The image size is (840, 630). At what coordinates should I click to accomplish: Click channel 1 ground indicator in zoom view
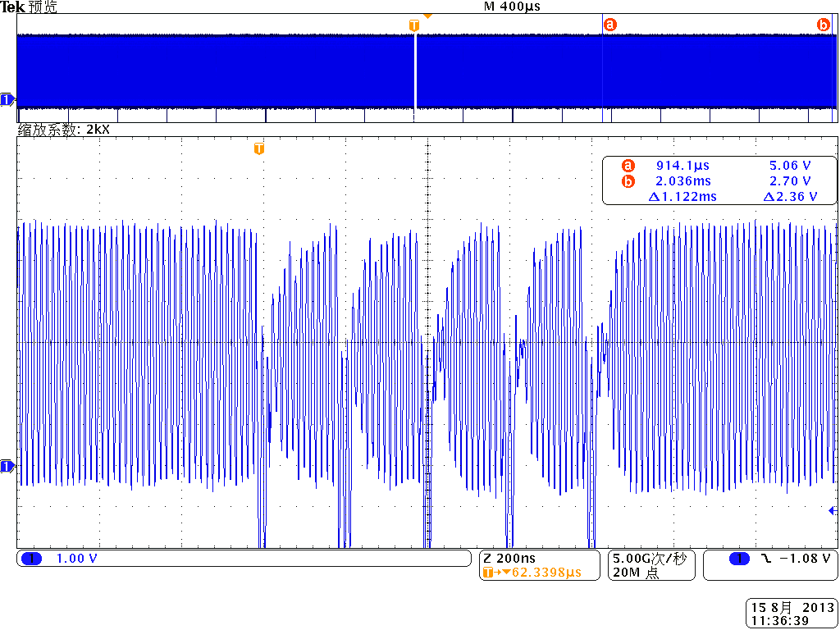pyautogui.click(x=7, y=467)
